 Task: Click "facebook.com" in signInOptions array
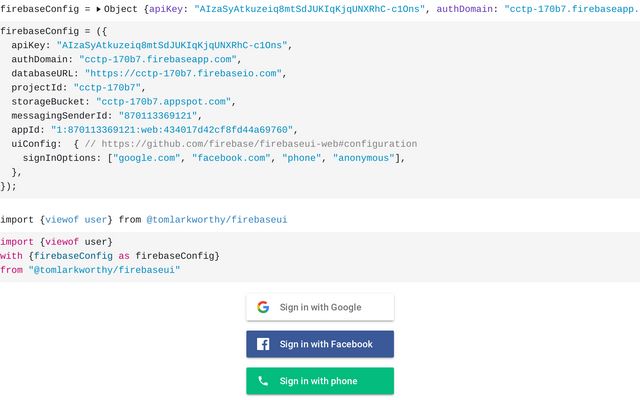tap(231, 158)
